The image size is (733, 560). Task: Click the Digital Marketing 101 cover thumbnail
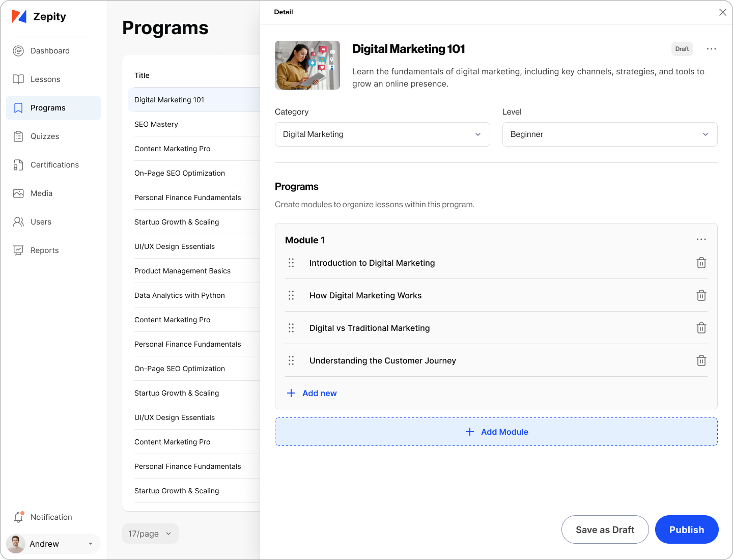pyautogui.click(x=307, y=65)
